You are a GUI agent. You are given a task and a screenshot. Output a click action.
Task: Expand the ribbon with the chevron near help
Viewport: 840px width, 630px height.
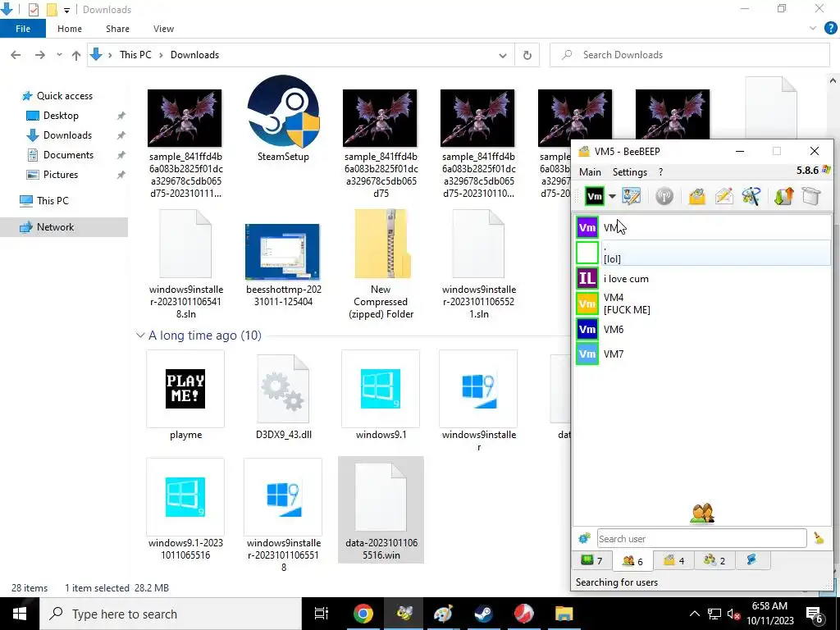coord(813,29)
